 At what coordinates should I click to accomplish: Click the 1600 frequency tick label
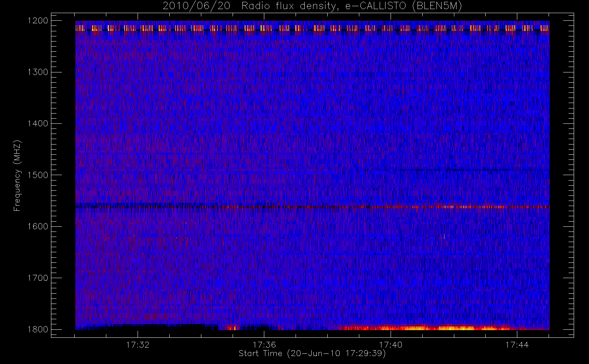(x=38, y=226)
